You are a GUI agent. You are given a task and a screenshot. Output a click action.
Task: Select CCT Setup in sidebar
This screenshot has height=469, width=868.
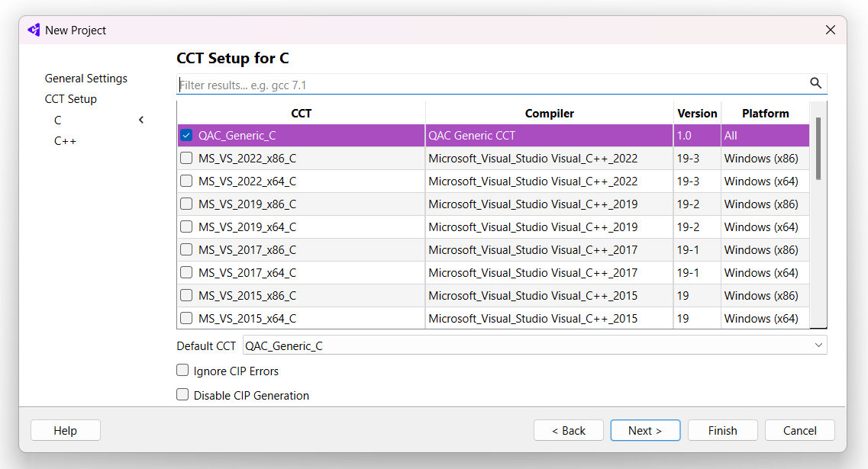point(71,99)
